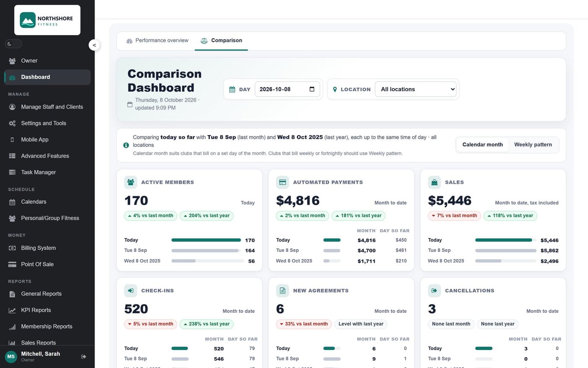Screen dimensions: 588x368
Task: Click the Active Members Today progress bar
Action: click(206, 240)
